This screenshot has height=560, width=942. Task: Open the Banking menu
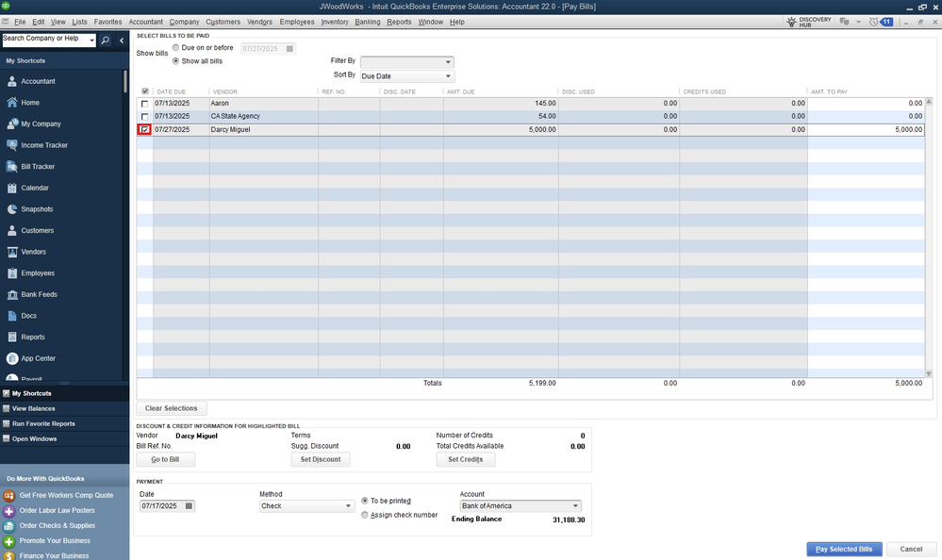367,22
